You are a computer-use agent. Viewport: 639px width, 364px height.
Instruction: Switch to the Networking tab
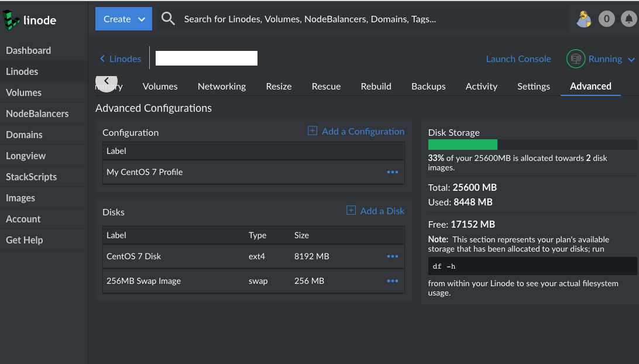[x=222, y=87]
